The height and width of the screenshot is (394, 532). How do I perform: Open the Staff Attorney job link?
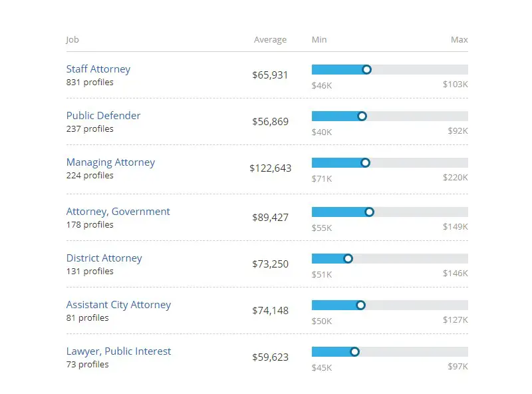98,69
